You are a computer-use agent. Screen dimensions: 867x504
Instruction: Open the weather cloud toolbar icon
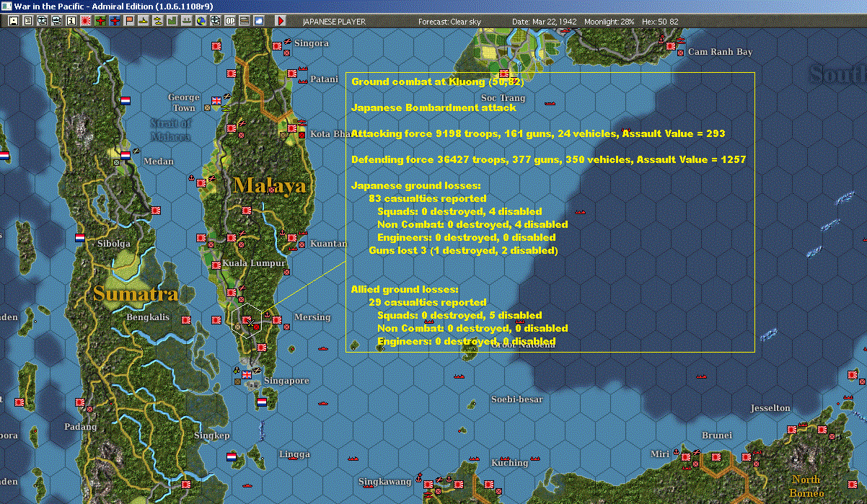(x=259, y=21)
